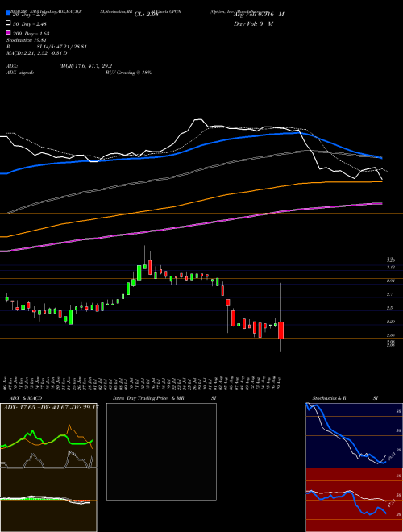Click the 'ADX: 17.65 +DY: 41.67 -DY: 29.17' header
The image size is (403, 532).
[x=51, y=407]
